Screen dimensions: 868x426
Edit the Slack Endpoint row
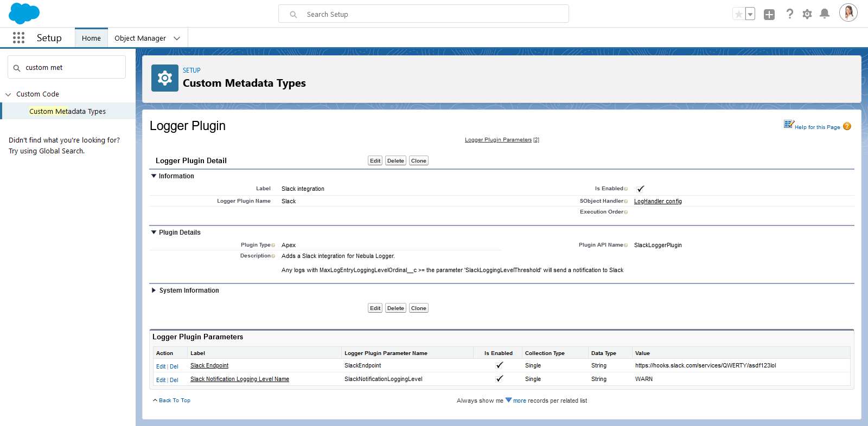coord(161,367)
